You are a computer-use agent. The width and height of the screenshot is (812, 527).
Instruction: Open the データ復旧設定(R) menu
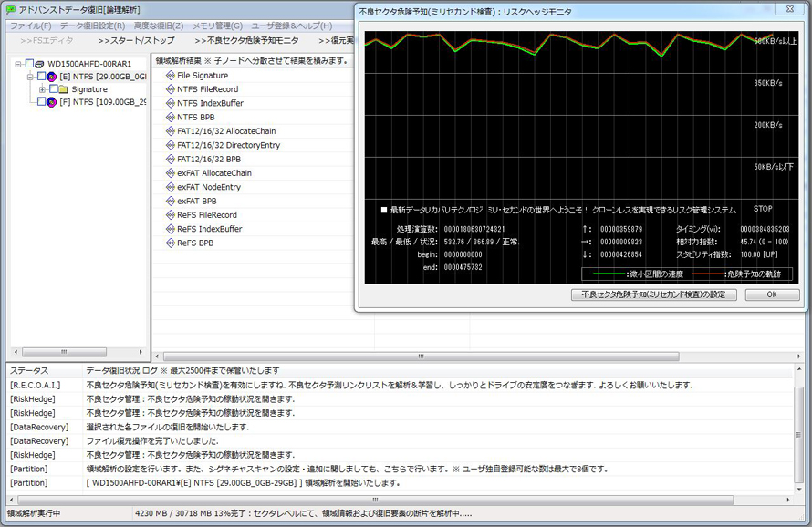pos(92,26)
